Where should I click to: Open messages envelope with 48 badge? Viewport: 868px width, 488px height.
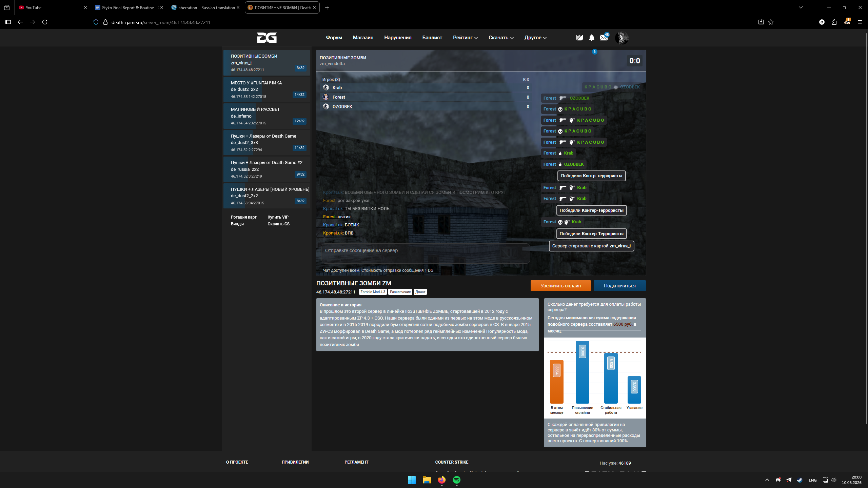tap(604, 38)
